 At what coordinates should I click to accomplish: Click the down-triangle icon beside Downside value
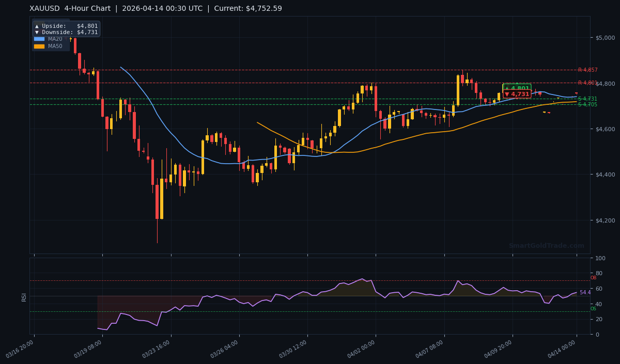37,33
